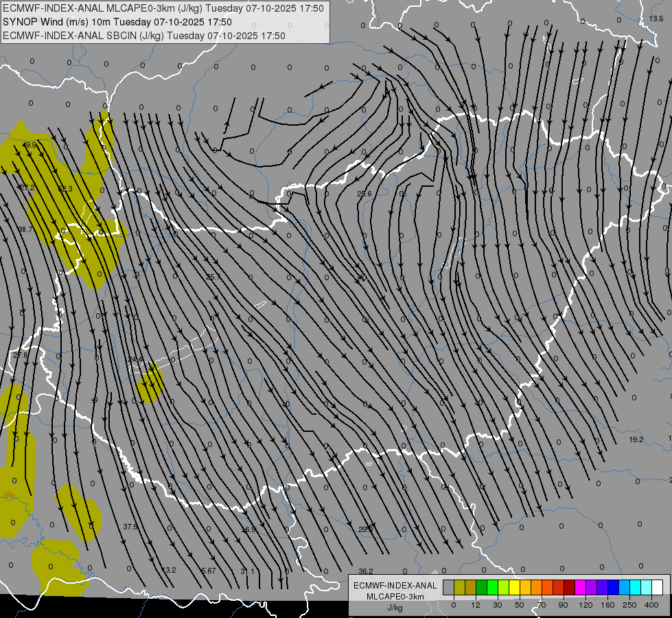Image resolution: width=672 pixels, height=618 pixels.
Task: Click the 25.6 value on the map
Action: pyautogui.click(x=364, y=194)
